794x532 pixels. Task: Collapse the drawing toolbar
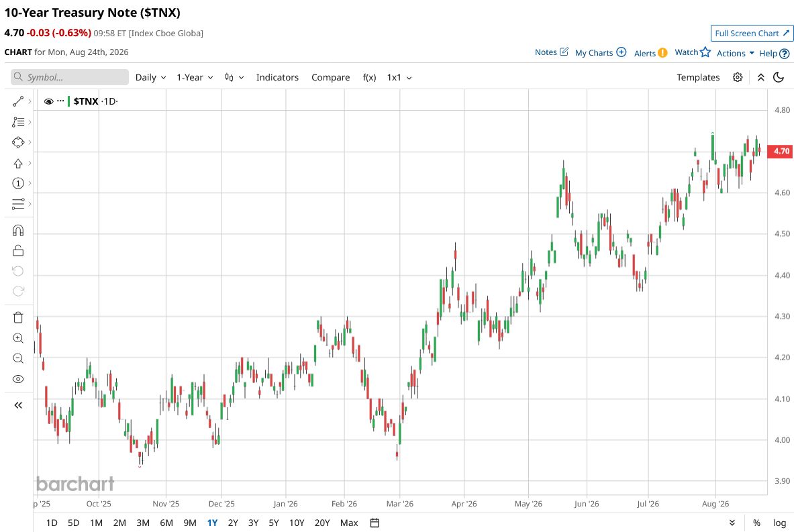(x=17, y=405)
